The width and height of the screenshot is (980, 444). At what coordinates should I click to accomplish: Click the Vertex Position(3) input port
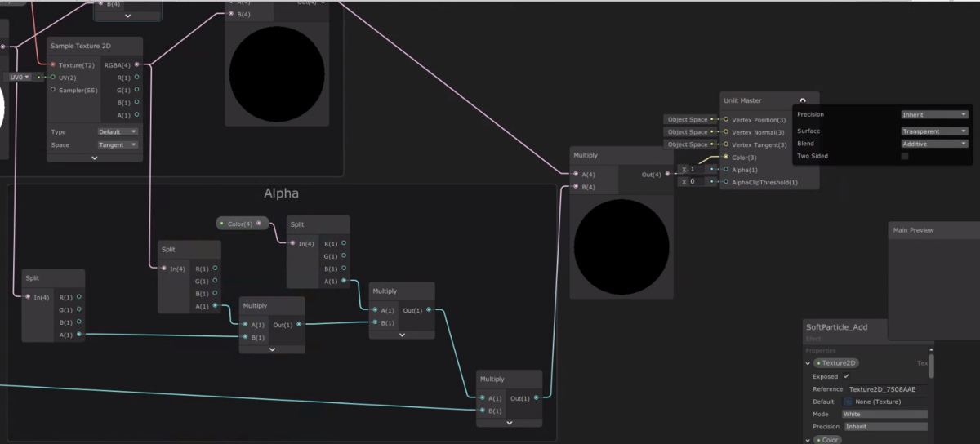pyautogui.click(x=726, y=119)
